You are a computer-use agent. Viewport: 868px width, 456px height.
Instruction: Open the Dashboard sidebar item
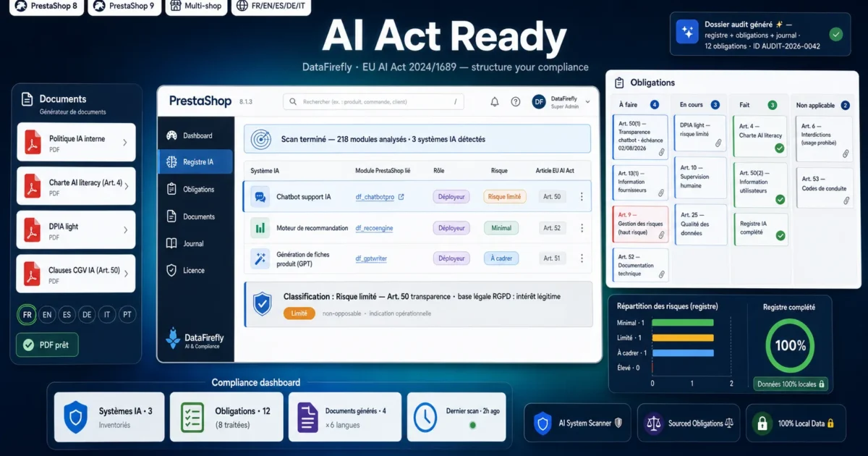click(190, 135)
